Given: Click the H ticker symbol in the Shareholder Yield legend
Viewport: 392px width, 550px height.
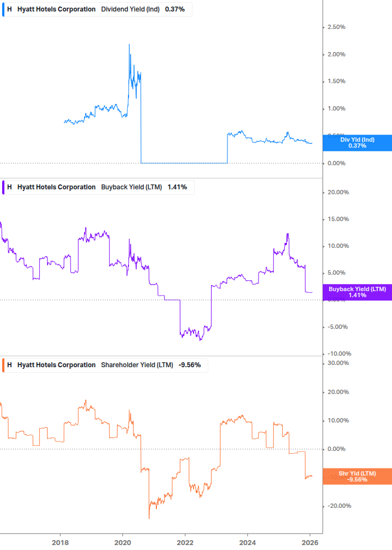Looking at the screenshot, I should click(x=9, y=365).
